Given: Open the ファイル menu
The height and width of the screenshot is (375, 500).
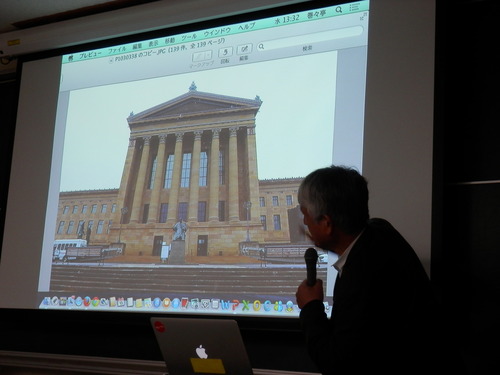Looking at the screenshot, I should click(117, 50).
